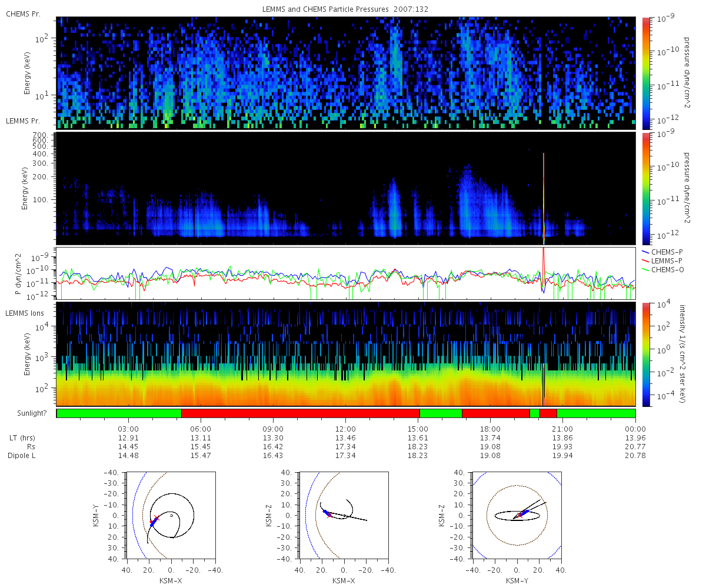The image size is (706, 588).
Task: Click the 'LEMMS Ions' panel label
Action: point(25,313)
